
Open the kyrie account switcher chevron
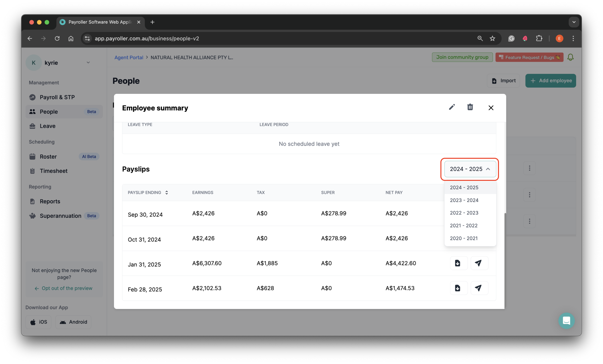point(88,63)
